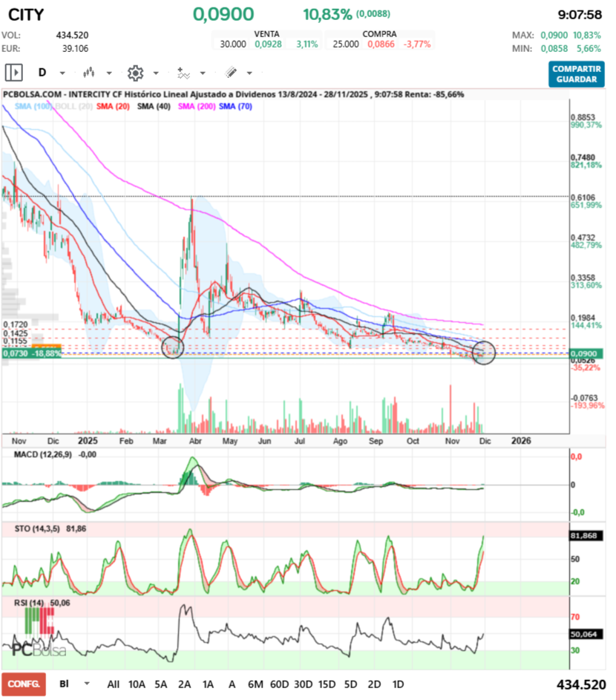616x700 pixels.
Task: Select the 30D time range
Action: coord(303,684)
